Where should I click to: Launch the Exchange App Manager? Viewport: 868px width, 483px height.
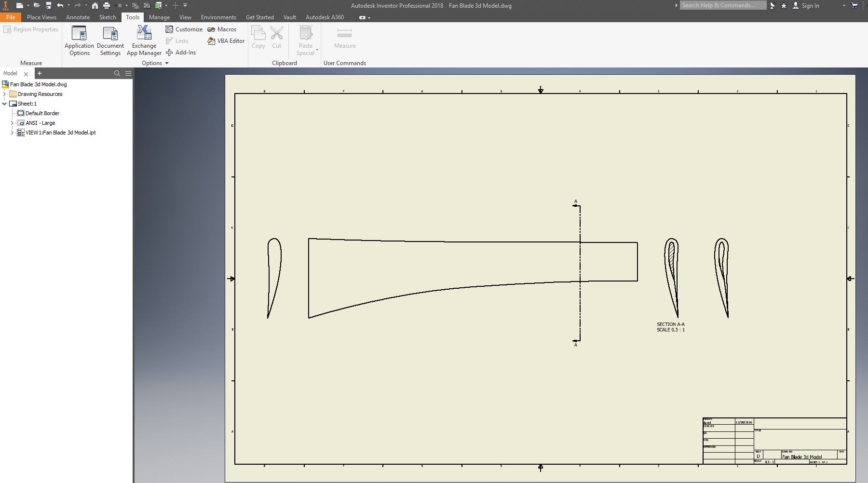coord(144,40)
